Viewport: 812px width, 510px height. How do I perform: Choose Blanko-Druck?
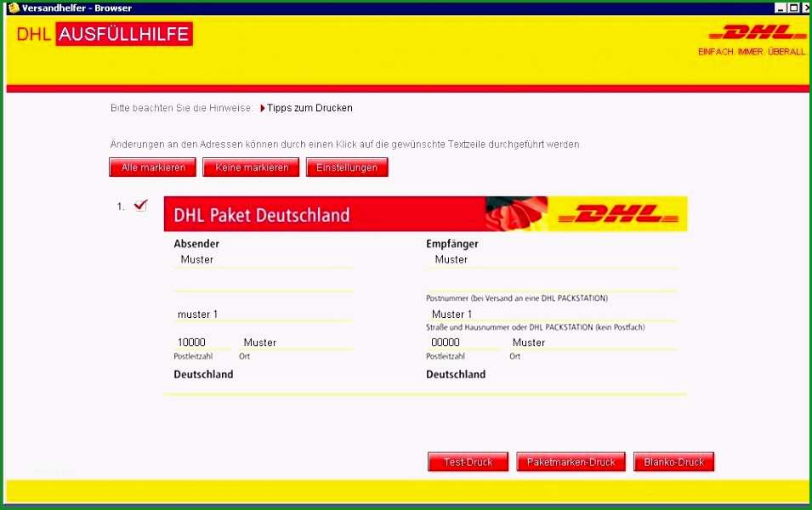673,462
